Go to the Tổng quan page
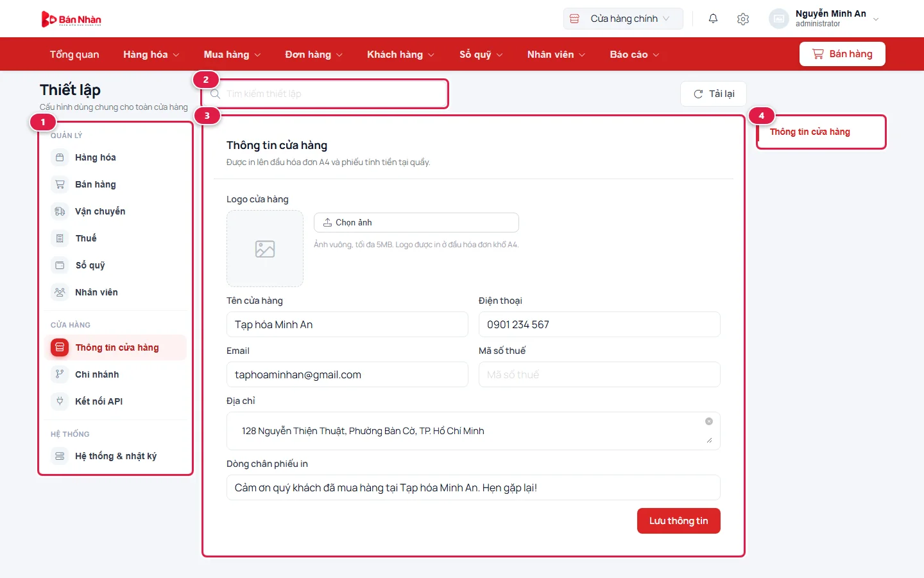Viewport: 924px width, 578px height. (x=74, y=55)
